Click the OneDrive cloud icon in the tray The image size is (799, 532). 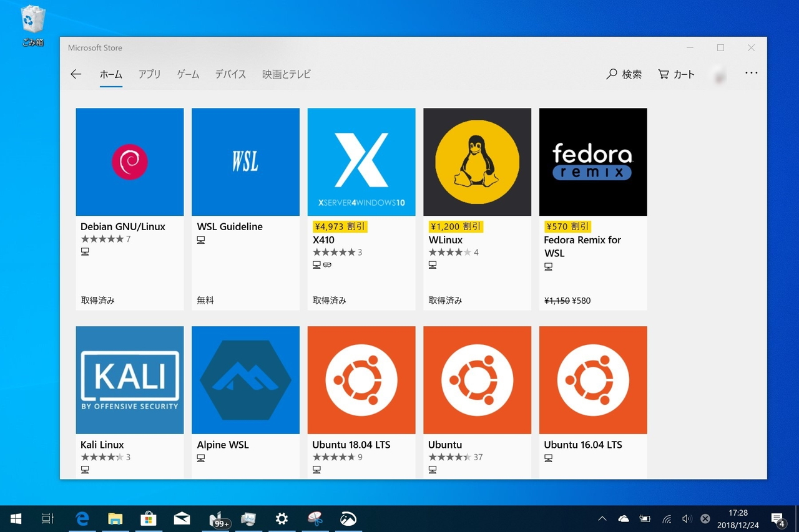click(x=624, y=518)
